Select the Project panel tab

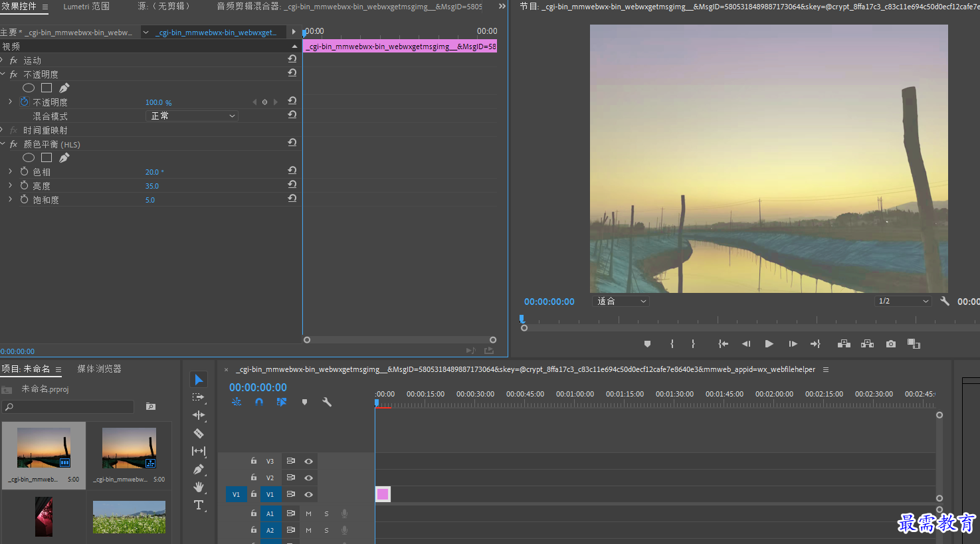26,369
